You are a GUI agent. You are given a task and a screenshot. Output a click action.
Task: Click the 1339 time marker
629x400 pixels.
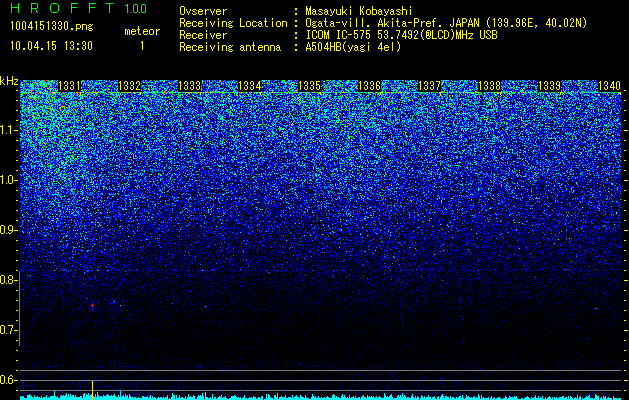tap(549, 86)
